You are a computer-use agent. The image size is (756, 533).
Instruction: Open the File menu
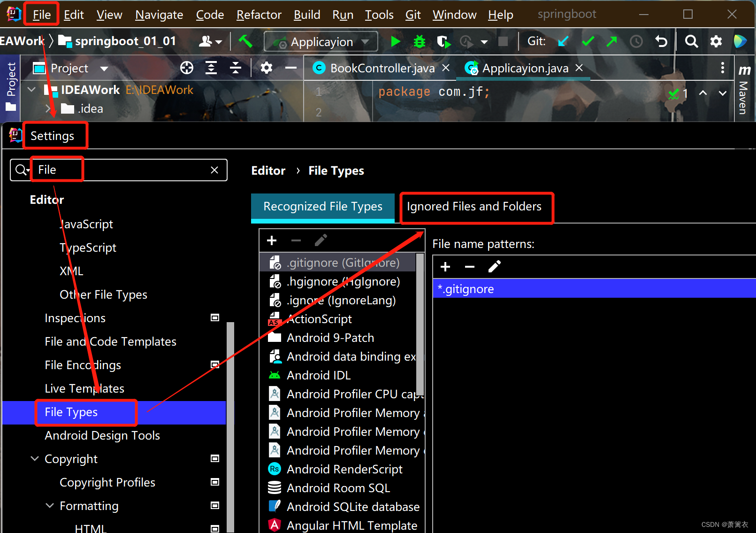(x=42, y=15)
